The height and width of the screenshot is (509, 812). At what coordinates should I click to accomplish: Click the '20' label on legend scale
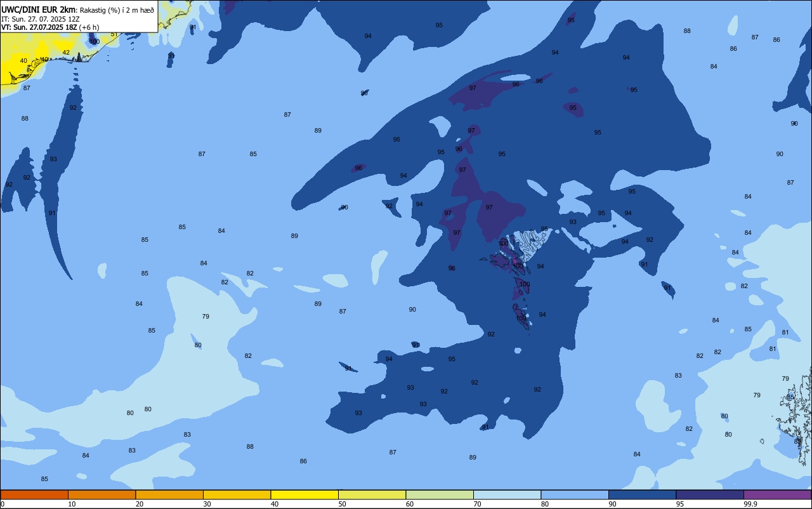tap(140, 504)
